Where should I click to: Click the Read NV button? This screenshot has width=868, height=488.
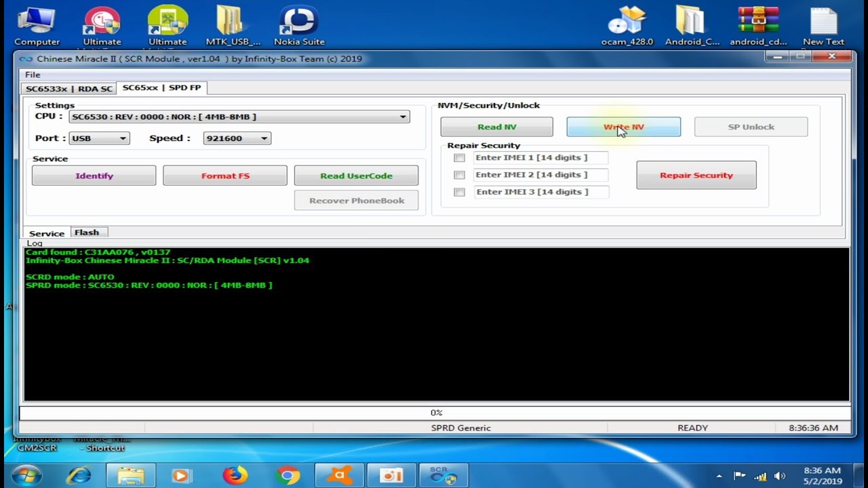pyautogui.click(x=496, y=127)
